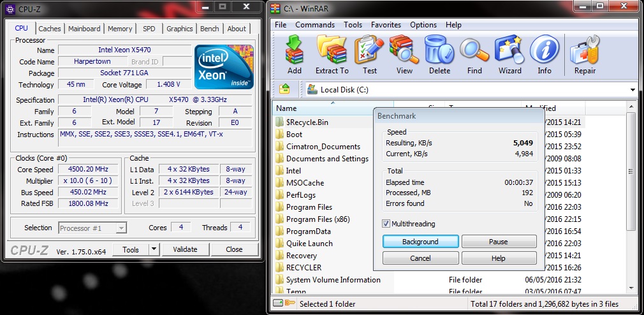The width and height of the screenshot is (644, 315).
Task: Switch to the Mainboard tab
Action: coord(84,29)
